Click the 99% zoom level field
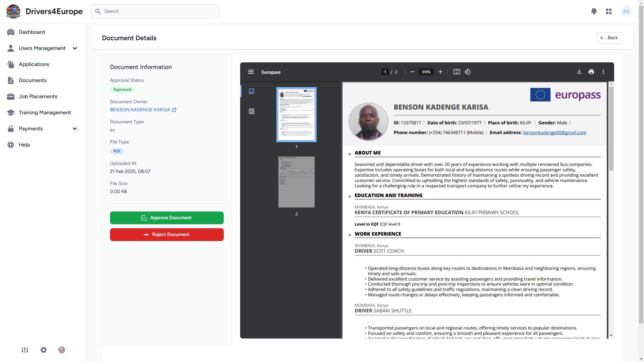The height and width of the screenshot is (362, 644). click(x=426, y=72)
